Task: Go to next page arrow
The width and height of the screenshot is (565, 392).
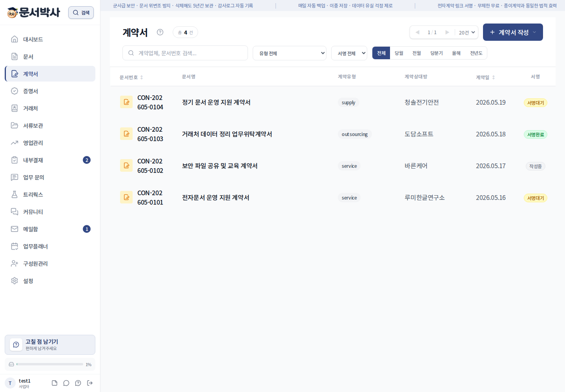Action: [447, 32]
